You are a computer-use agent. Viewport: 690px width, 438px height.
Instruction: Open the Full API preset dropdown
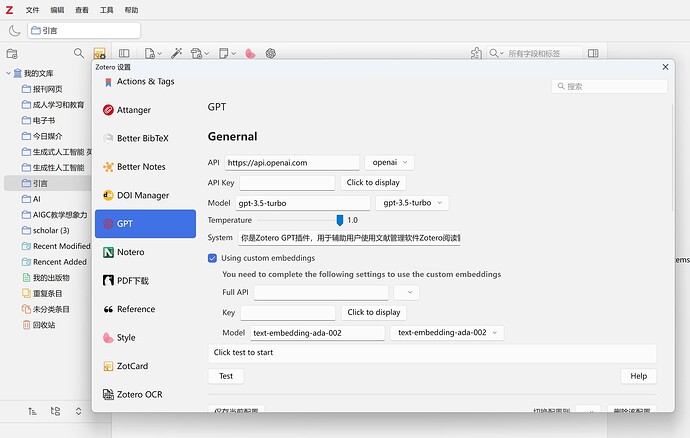click(x=407, y=292)
